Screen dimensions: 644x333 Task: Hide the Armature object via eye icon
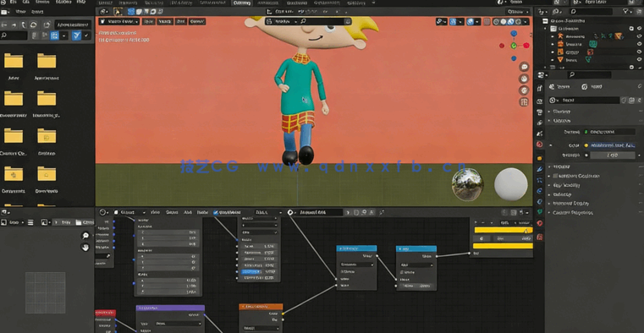pos(640,36)
